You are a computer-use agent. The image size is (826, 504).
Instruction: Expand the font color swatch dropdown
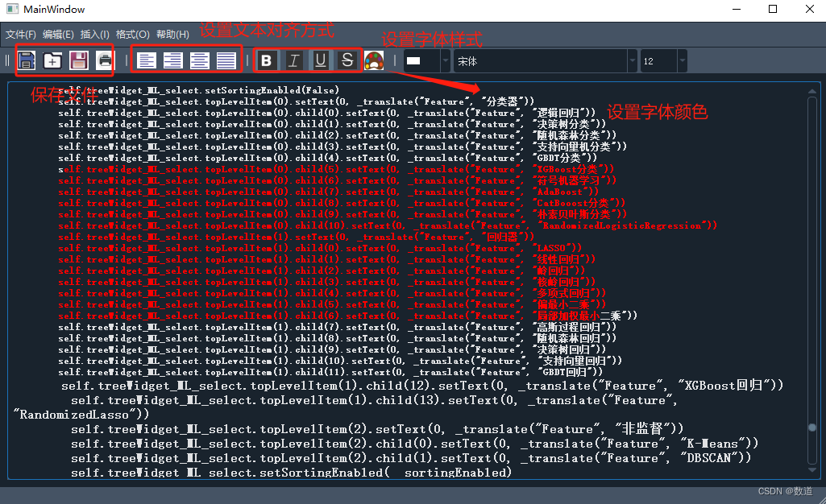click(x=446, y=60)
